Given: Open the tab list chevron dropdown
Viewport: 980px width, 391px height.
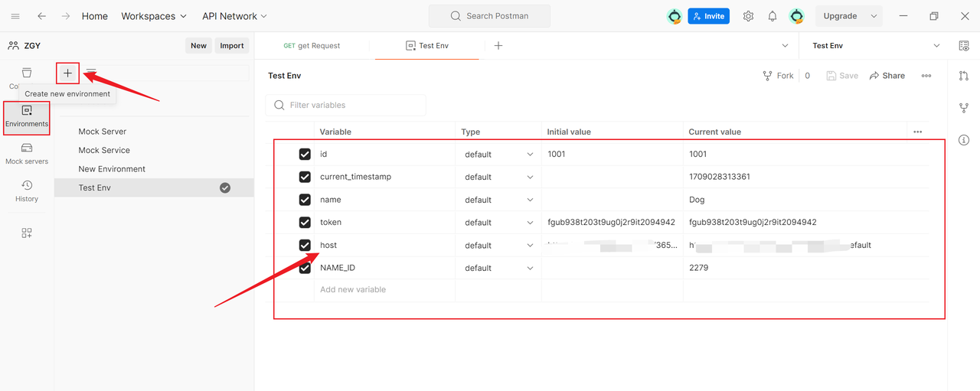Looking at the screenshot, I should (785, 46).
